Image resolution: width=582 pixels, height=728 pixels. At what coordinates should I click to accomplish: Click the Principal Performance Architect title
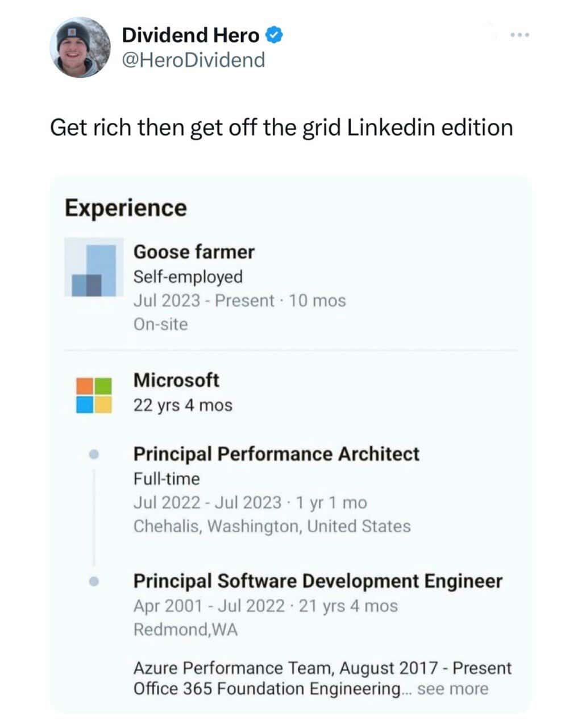276,454
